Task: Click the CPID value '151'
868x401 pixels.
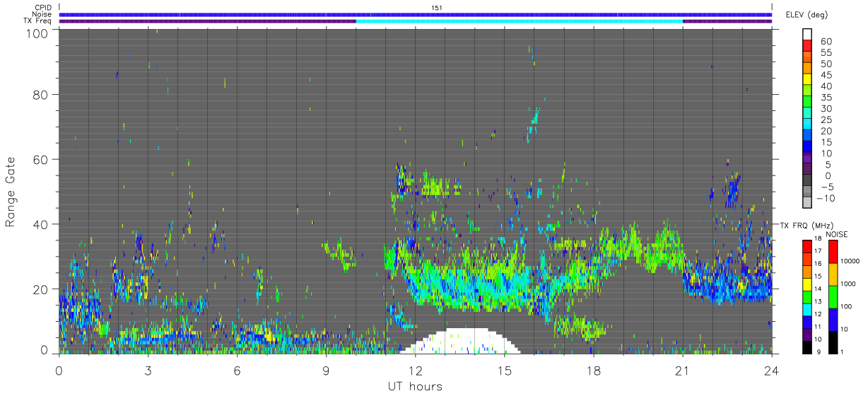Action: click(x=436, y=8)
